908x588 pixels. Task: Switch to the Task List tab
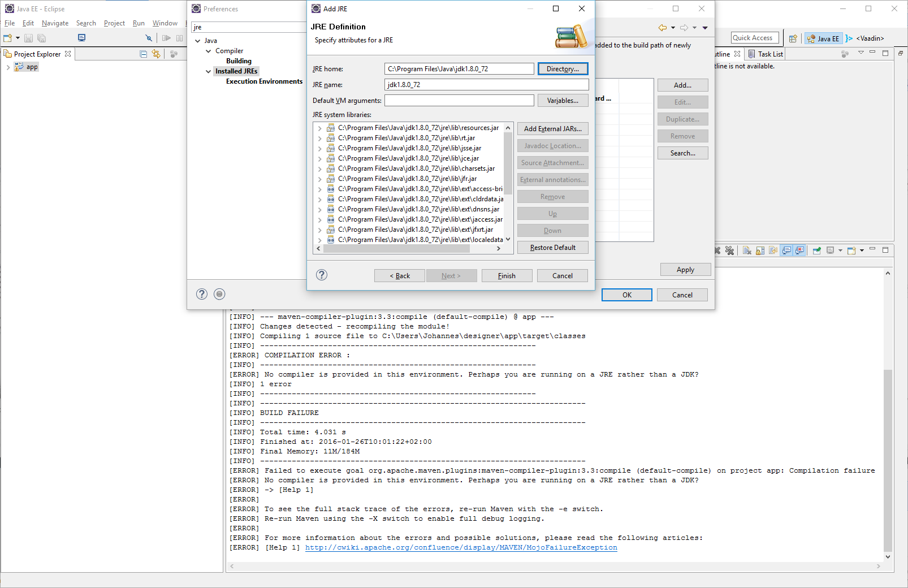click(766, 54)
